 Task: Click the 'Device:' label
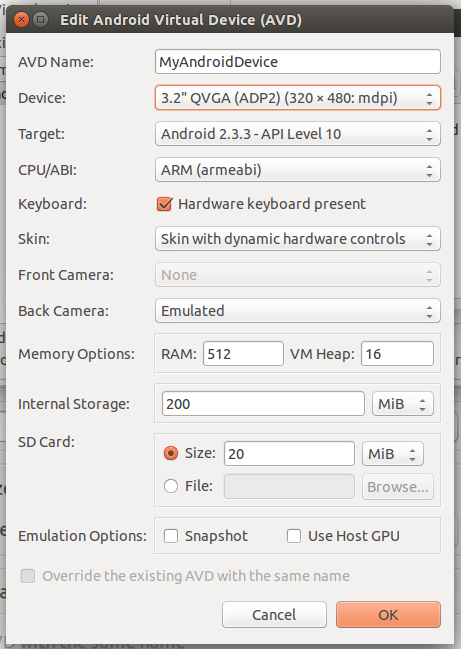click(x=42, y=98)
